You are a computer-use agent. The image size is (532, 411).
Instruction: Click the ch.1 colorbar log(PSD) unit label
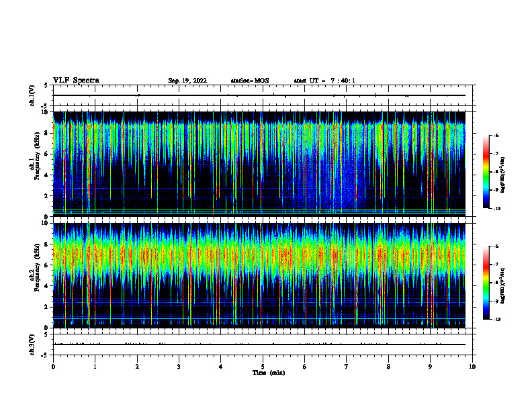pos(502,175)
